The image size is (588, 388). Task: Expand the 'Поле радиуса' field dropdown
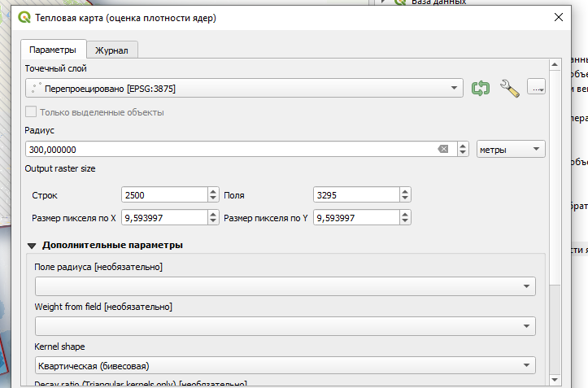point(285,286)
